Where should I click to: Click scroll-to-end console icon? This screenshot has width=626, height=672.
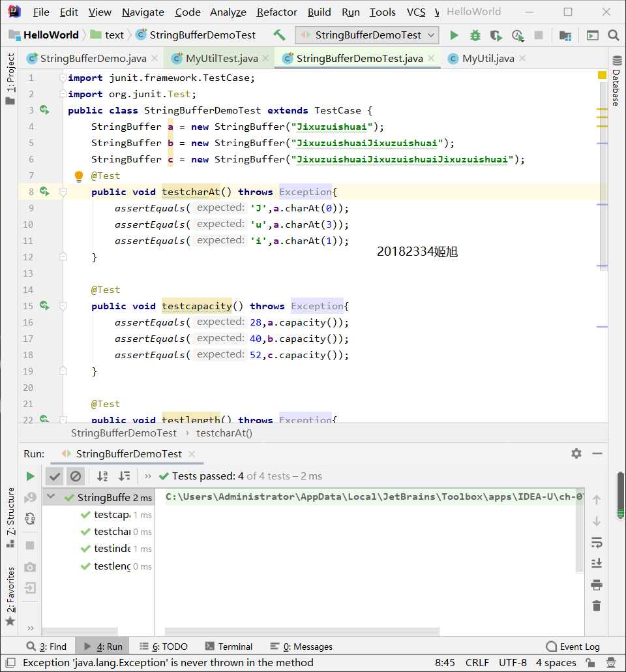597,563
